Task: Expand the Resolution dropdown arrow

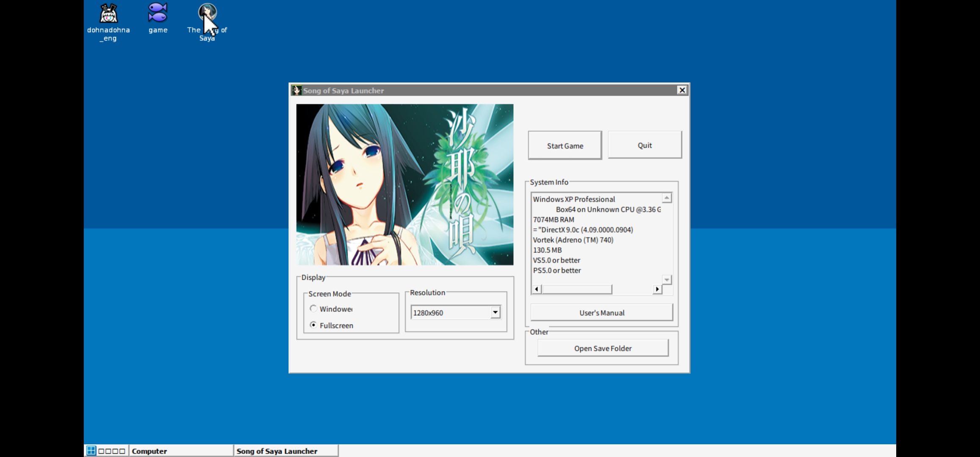Action: click(495, 312)
